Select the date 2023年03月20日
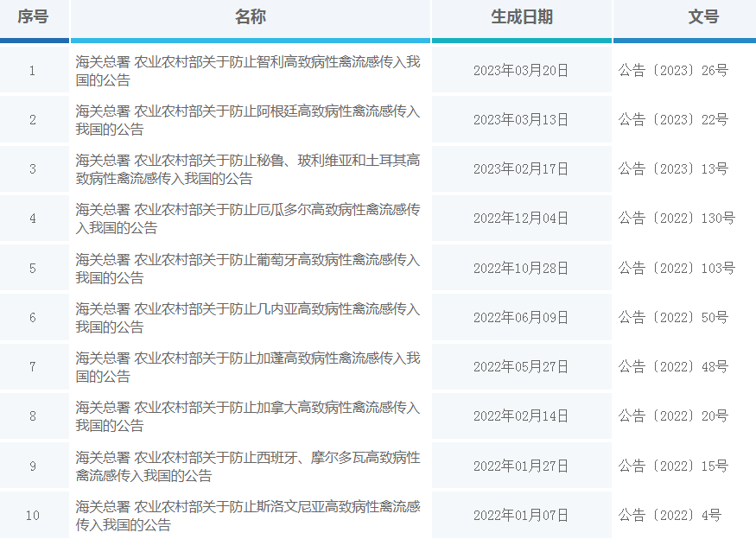 [521, 71]
